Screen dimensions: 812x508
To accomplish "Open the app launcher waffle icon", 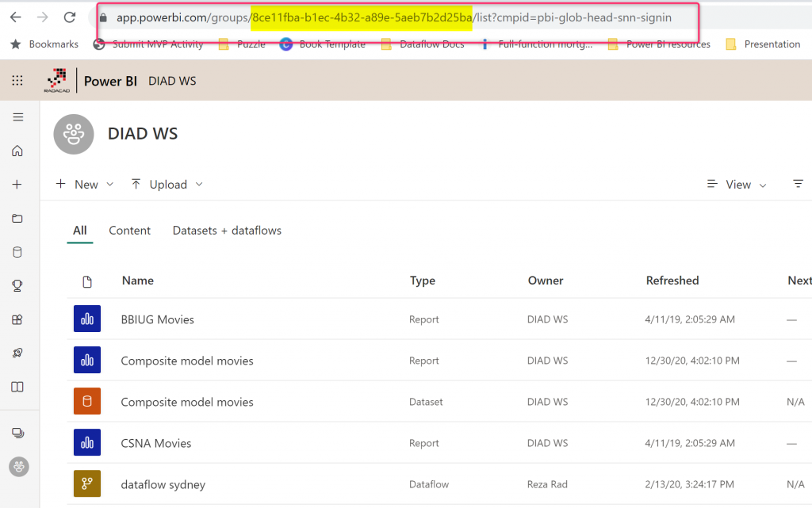I will [x=17, y=81].
